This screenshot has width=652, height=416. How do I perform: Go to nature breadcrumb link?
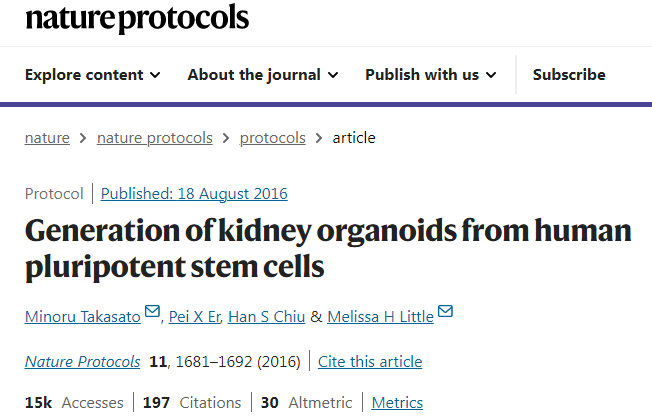click(47, 138)
